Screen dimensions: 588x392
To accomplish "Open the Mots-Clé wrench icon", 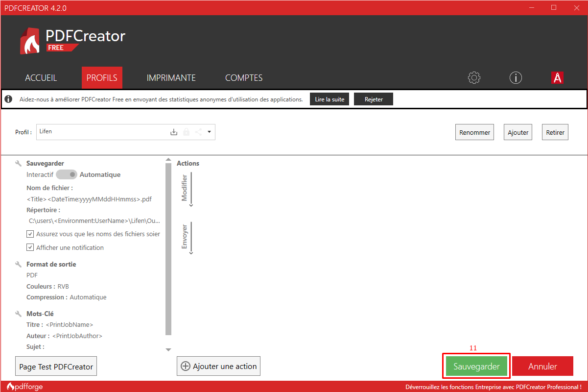I will [x=18, y=314].
